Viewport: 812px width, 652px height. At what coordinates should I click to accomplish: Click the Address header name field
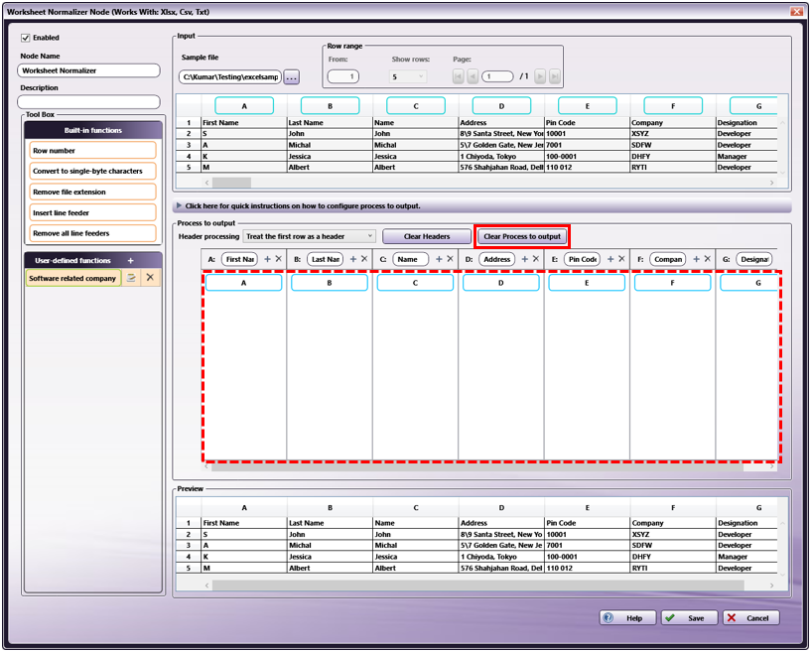coord(497,259)
